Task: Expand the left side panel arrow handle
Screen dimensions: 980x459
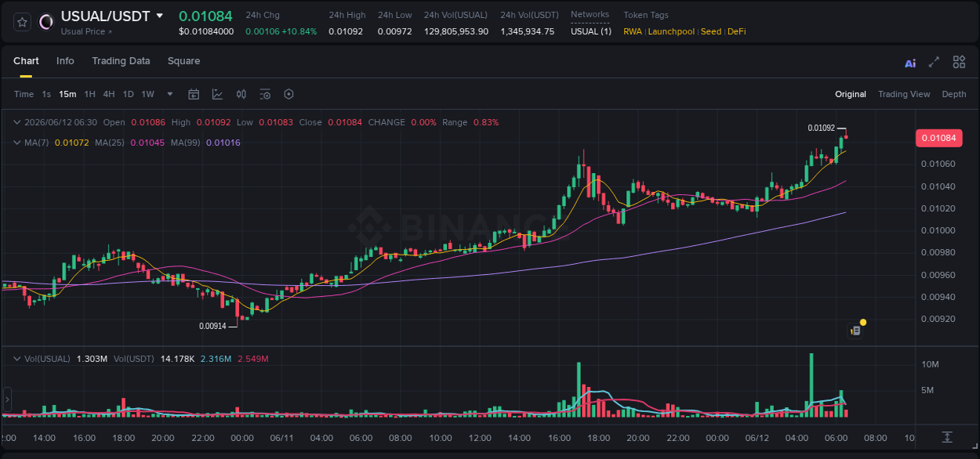Action: pos(8,399)
